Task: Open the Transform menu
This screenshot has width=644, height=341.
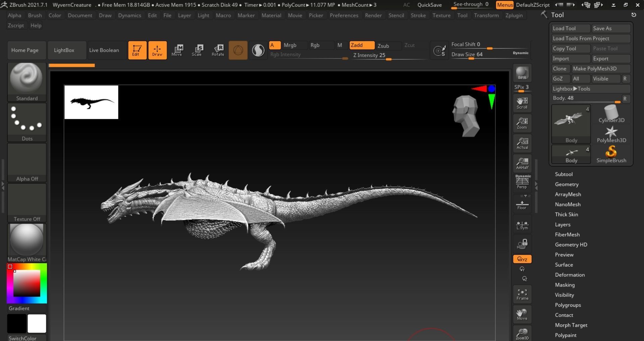Action: click(x=486, y=15)
